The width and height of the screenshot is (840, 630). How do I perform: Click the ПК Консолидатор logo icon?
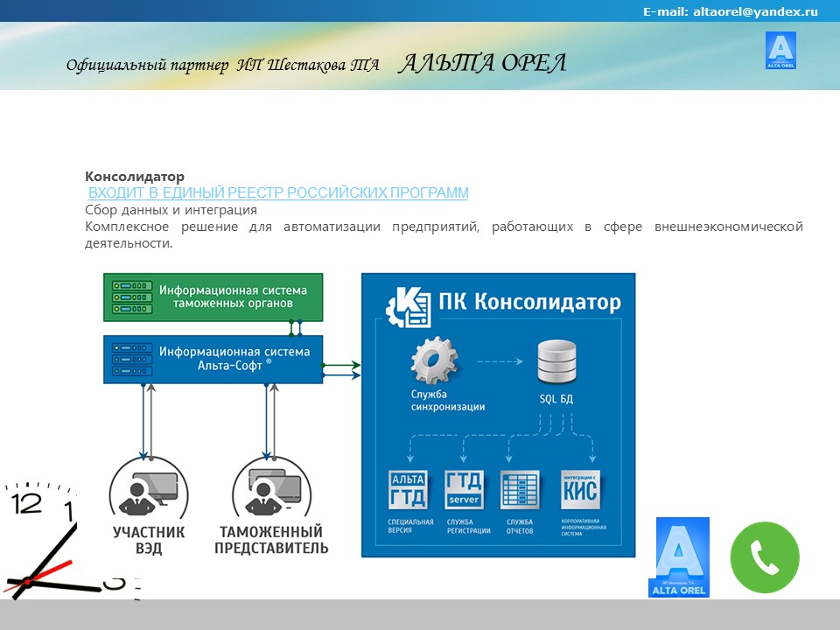(x=409, y=307)
